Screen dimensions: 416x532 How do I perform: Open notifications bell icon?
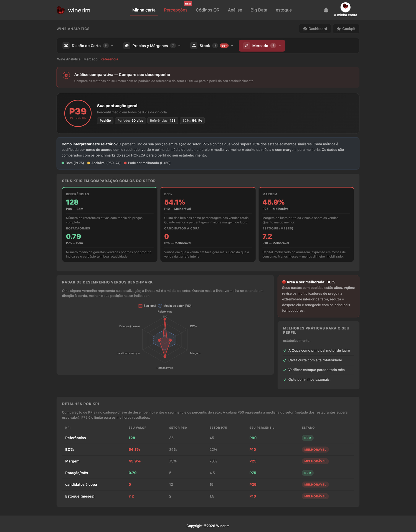(x=326, y=10)
